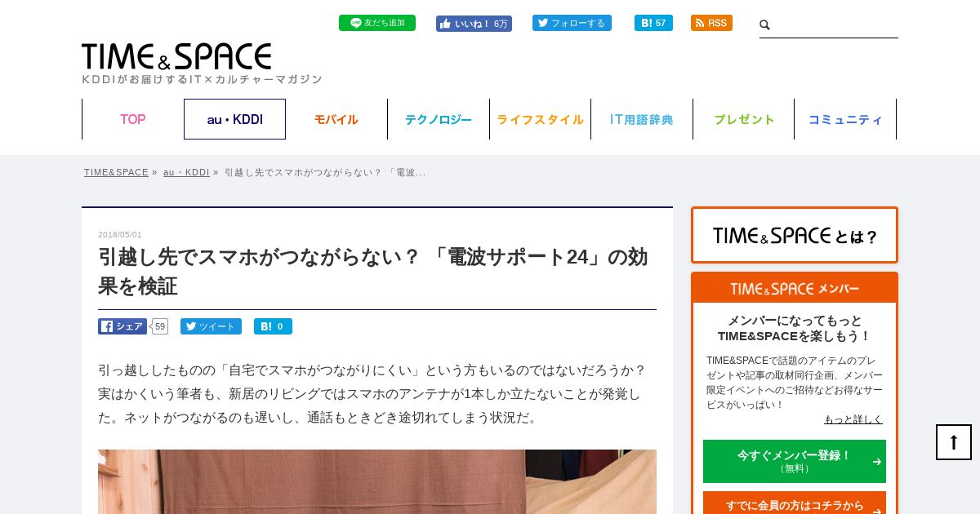Click the back-to-top arrow button
This screenshot has height=514, width=980.
pyautogui.click(x=954, y=442)
